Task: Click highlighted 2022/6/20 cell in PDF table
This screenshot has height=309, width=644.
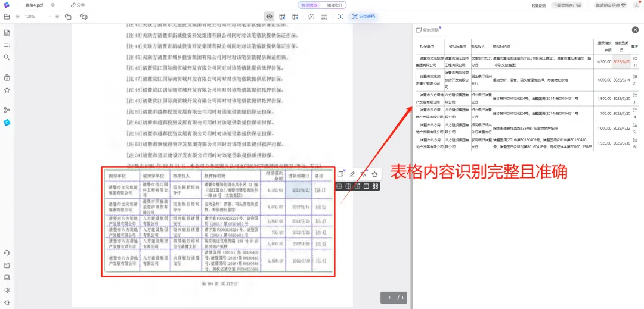Action: pos(299,190)
